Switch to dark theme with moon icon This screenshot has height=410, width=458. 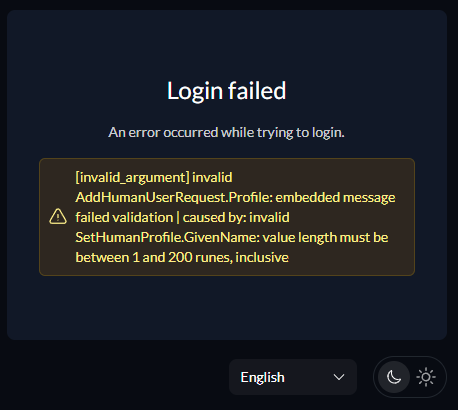(394, 377)
